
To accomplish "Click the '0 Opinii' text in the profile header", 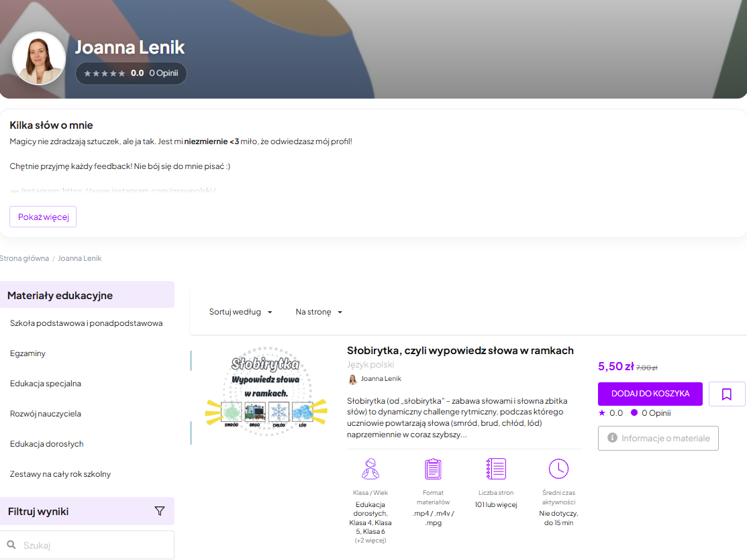I will (x=163, y=73).
